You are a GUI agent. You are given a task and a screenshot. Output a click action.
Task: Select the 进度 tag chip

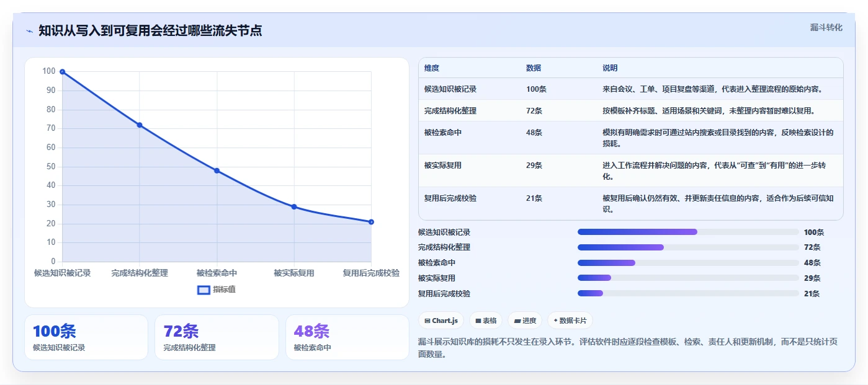(525, 321)
